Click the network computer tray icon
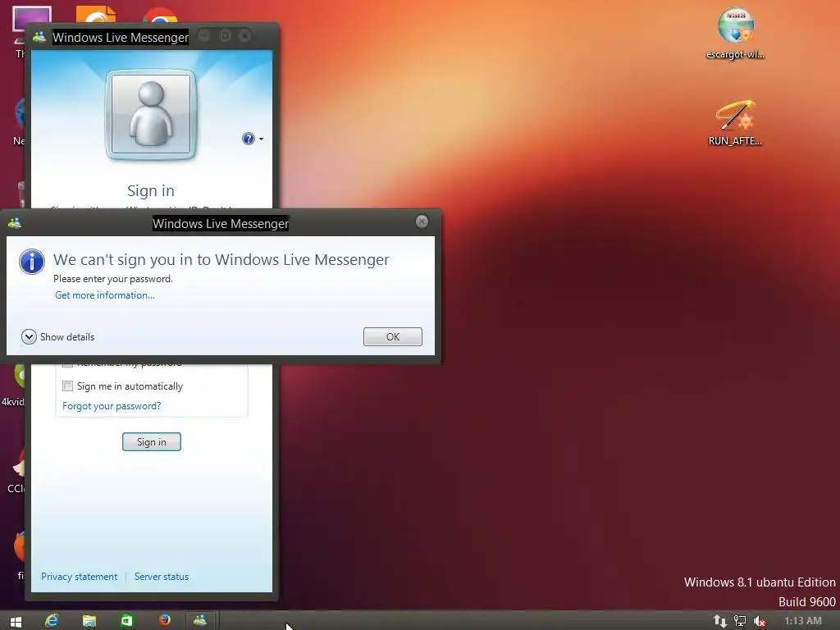 coord(740,621)
